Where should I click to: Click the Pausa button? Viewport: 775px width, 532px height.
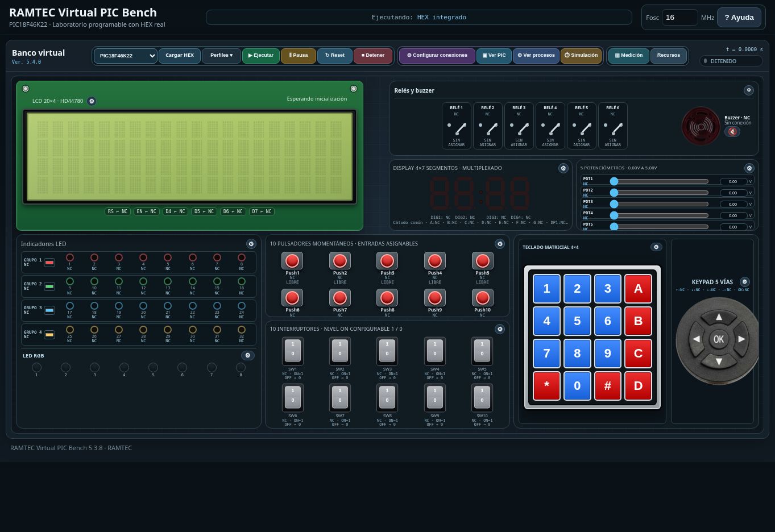(x=299, y=56)
